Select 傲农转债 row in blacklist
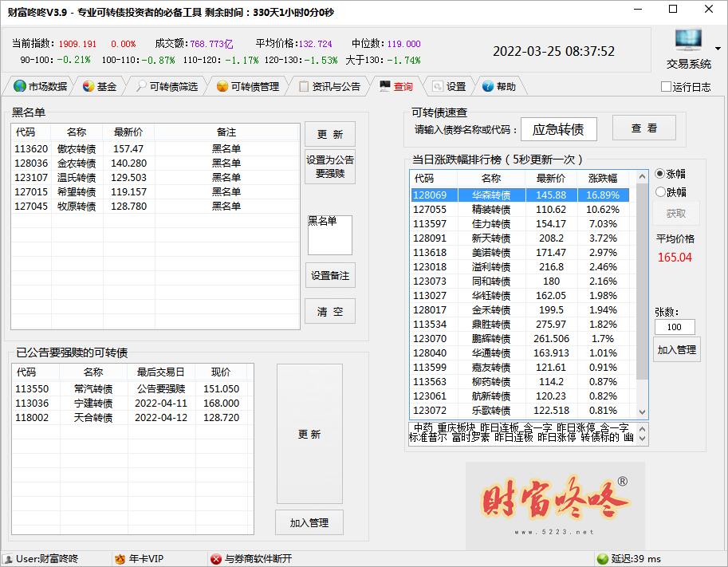Image resolution: width=728 pixels, height=567 pixels. coord(155,148)
